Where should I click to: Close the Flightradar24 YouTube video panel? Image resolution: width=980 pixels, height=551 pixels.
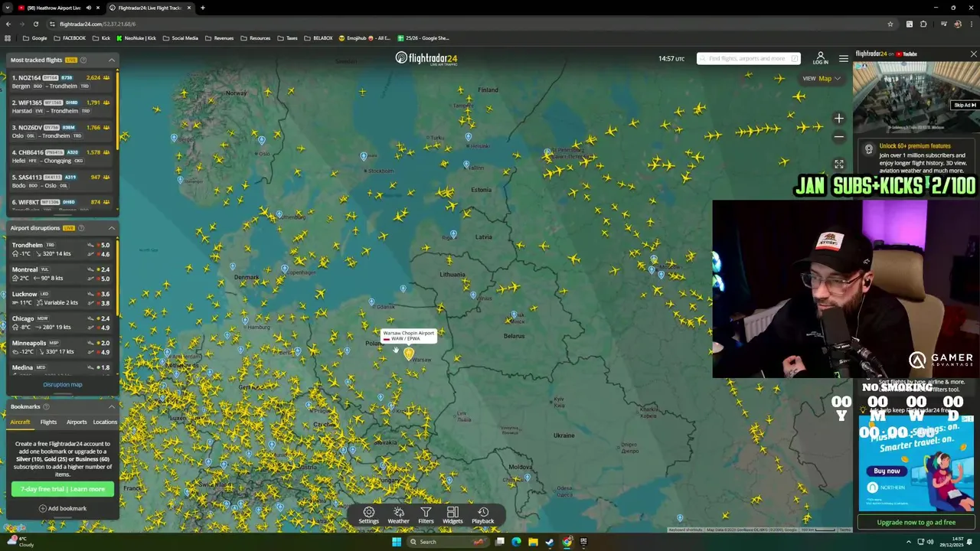(x=973, y=54)
